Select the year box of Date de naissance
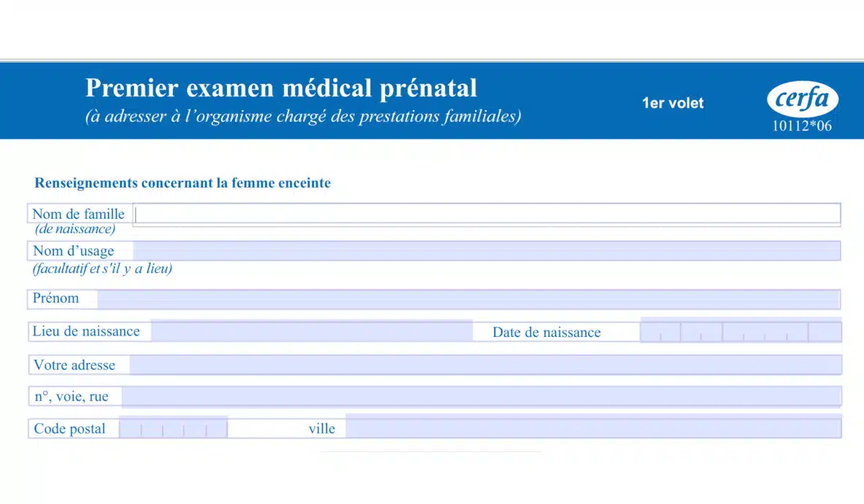This screenshot has height=504, width=864. (x=765, y=332)
